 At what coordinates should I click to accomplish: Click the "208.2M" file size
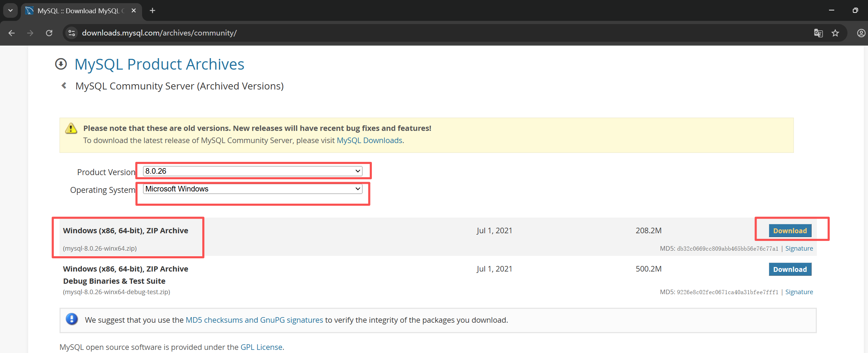[648, 230]
